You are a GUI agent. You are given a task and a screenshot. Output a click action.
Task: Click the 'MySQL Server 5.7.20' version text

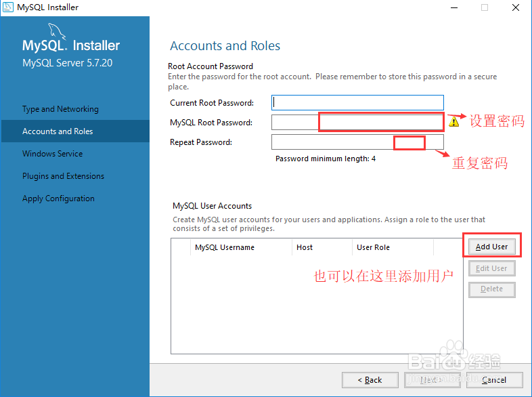pos(67,63)
